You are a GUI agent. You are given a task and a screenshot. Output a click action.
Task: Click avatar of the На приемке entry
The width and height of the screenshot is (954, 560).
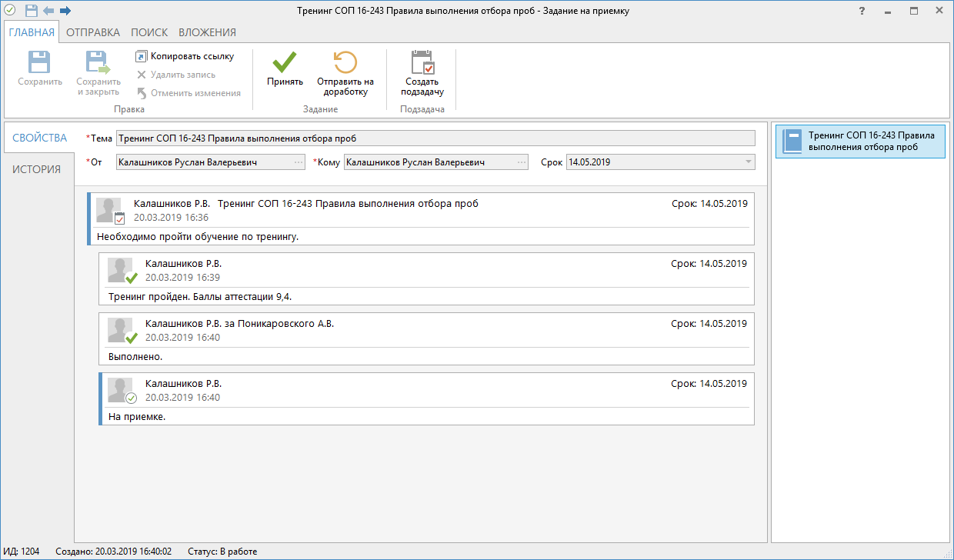tap(122, 390)
